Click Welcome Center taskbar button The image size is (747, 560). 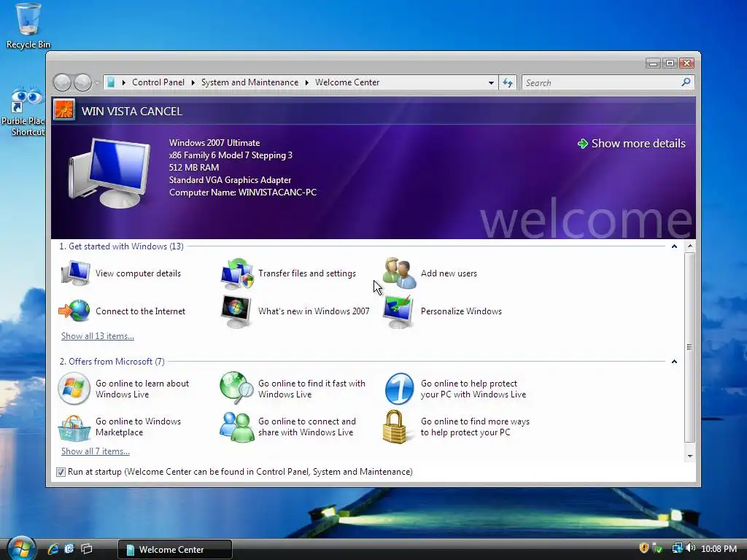[x=175, y=549]
